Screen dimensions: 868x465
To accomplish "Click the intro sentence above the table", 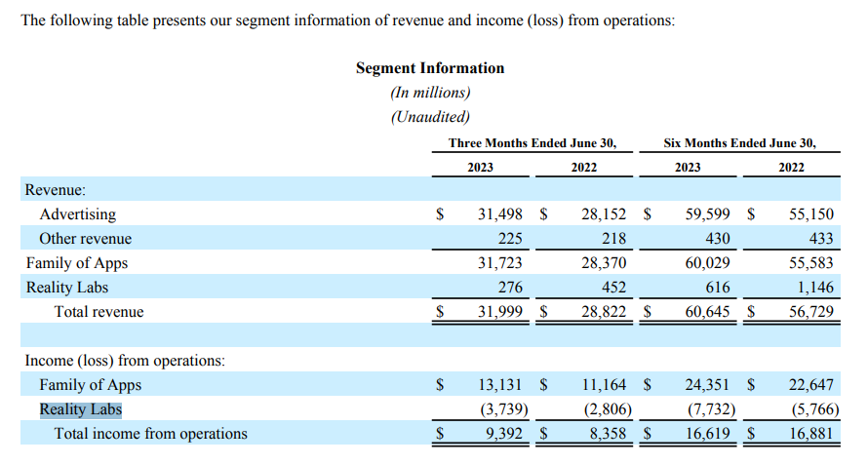I will pos(347,20).
